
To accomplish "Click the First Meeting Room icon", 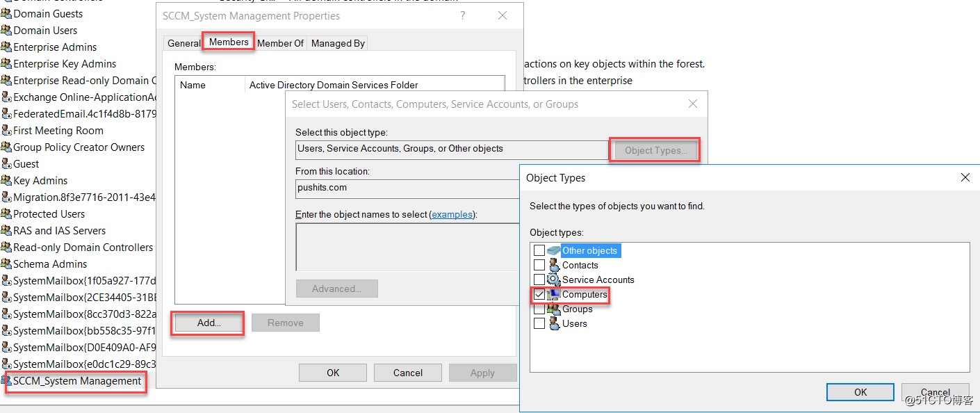I will [x=6, y=131].
